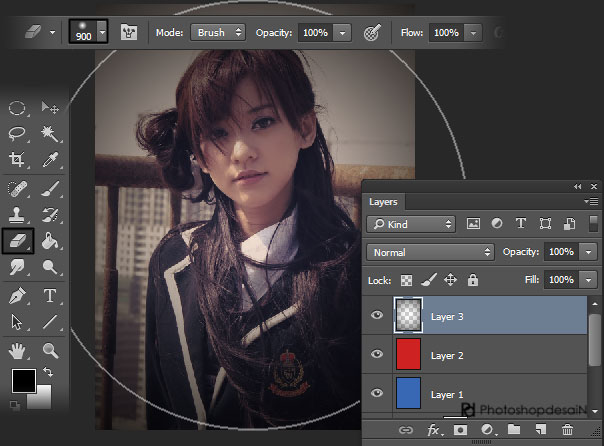The width and height of the screenshot is (604, 446).
Task: Select the Layer 1 blue thumbnail
Action: 409,392
